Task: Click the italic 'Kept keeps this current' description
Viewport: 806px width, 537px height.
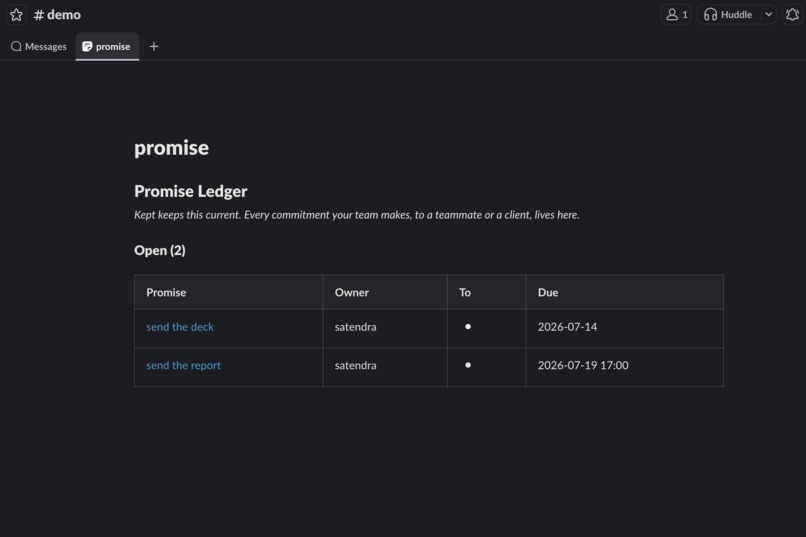Action: click(357, 215)
